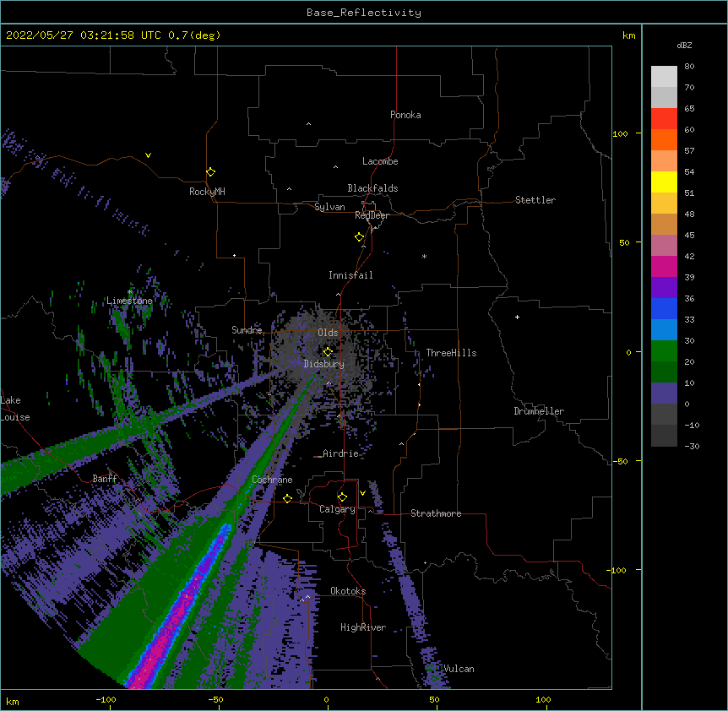Click the Ponoka city label

(x=405, y=115)
